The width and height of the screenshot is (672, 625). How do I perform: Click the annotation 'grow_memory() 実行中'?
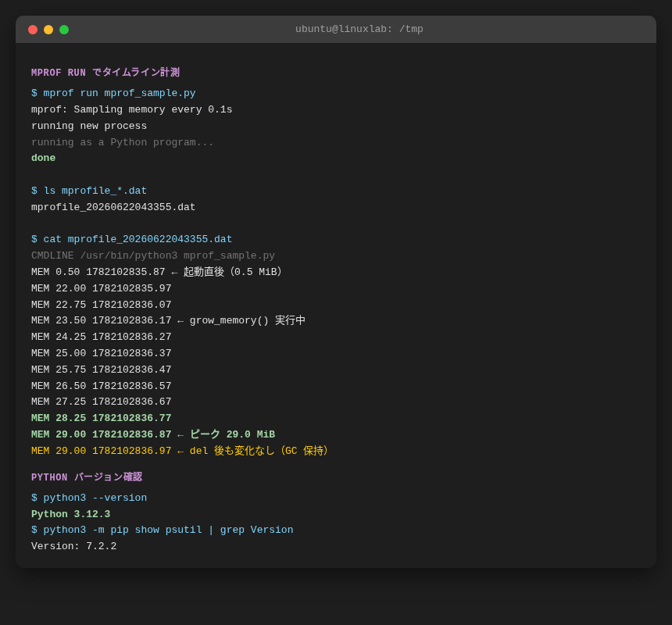247,320
